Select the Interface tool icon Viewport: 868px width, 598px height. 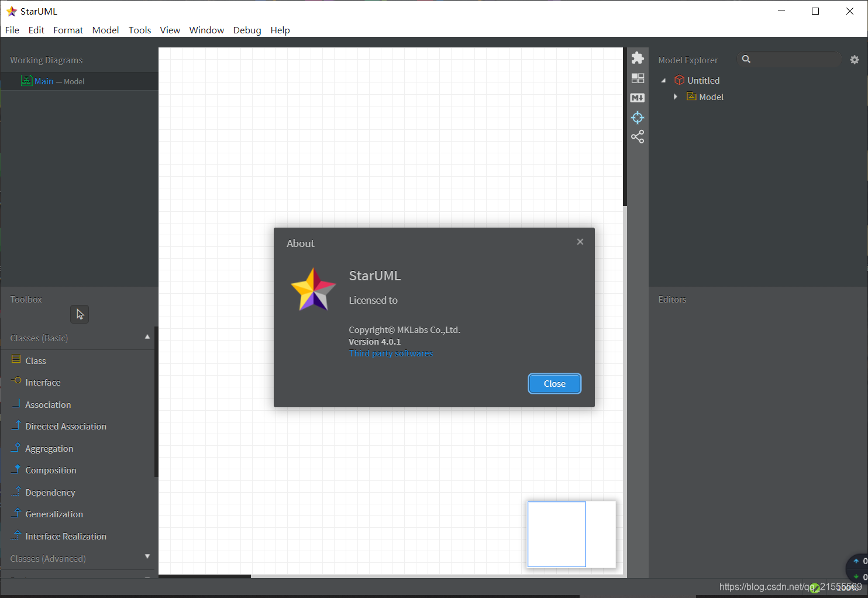(x=16, y=381)
